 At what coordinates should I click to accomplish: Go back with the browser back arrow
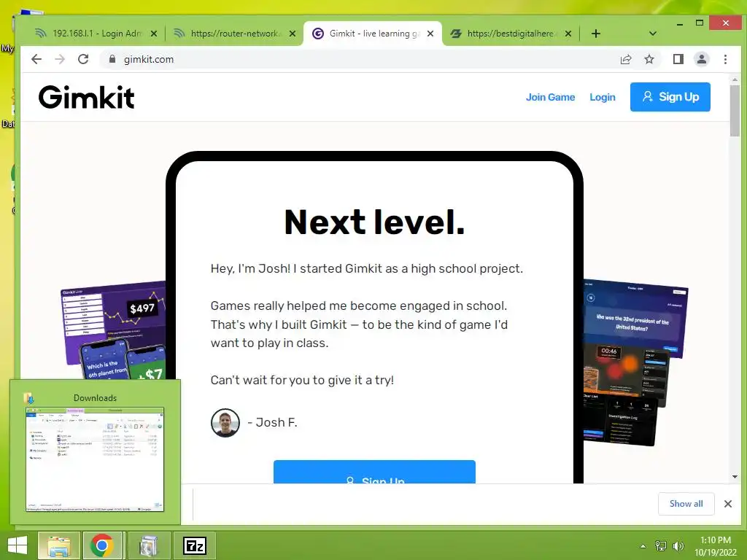(x=36, y=59)
